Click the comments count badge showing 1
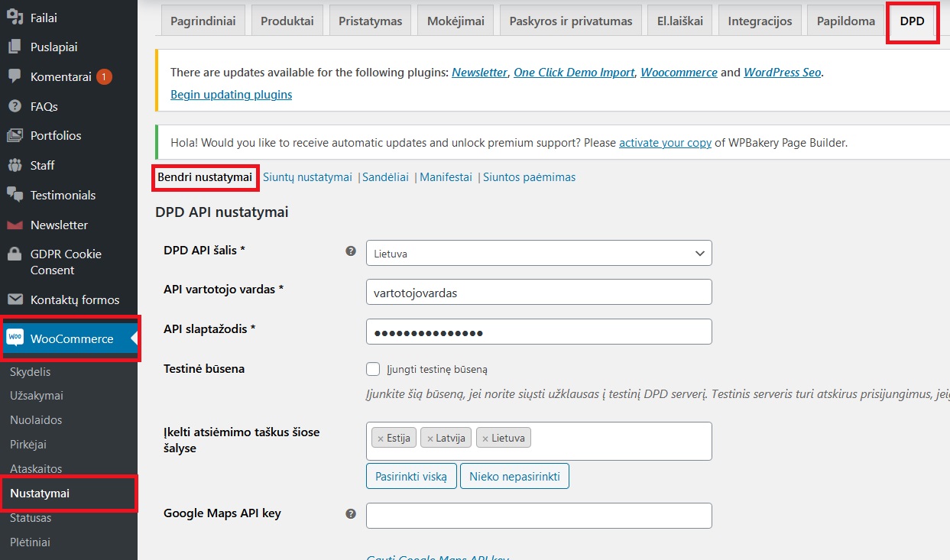This screenshot has width=950, height=560. (x=105, y=77)
